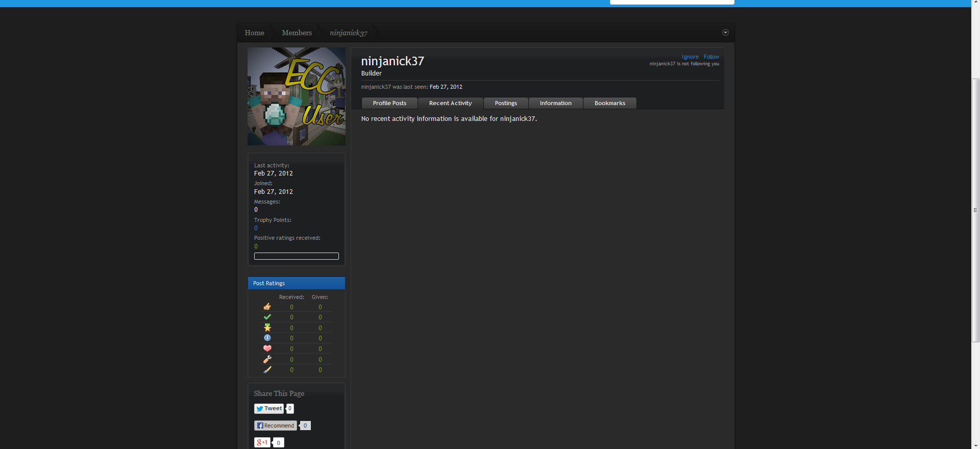
Task: Click the pink heart rating icon
Action: point(267,348)
